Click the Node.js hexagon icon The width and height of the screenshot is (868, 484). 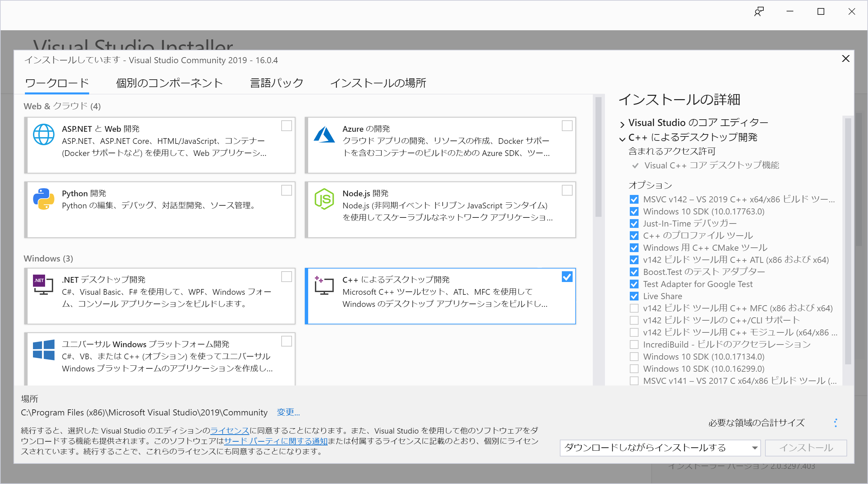(324, 199)
